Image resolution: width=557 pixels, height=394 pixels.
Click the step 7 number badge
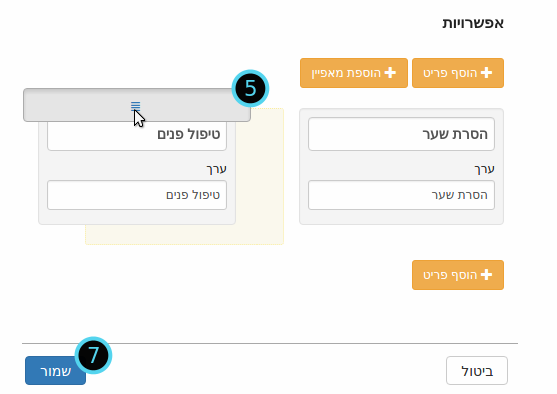pyautogui.click(x=93, y=355)
